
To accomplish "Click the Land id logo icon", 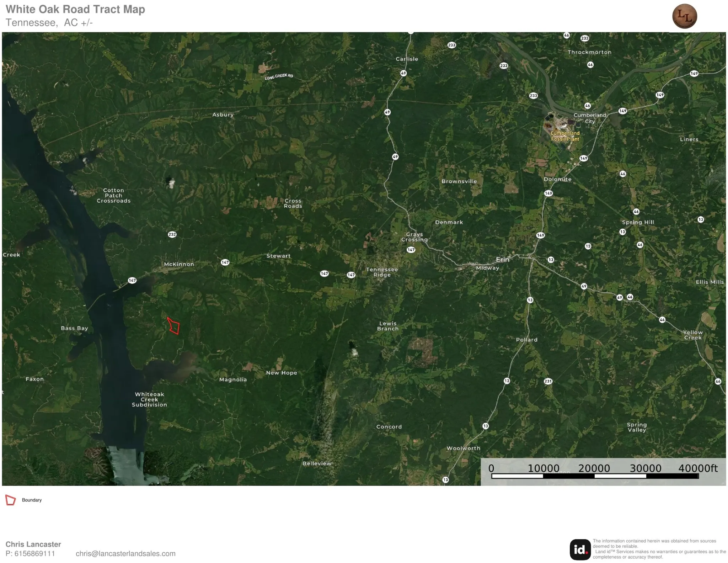I will pos(580,549).
